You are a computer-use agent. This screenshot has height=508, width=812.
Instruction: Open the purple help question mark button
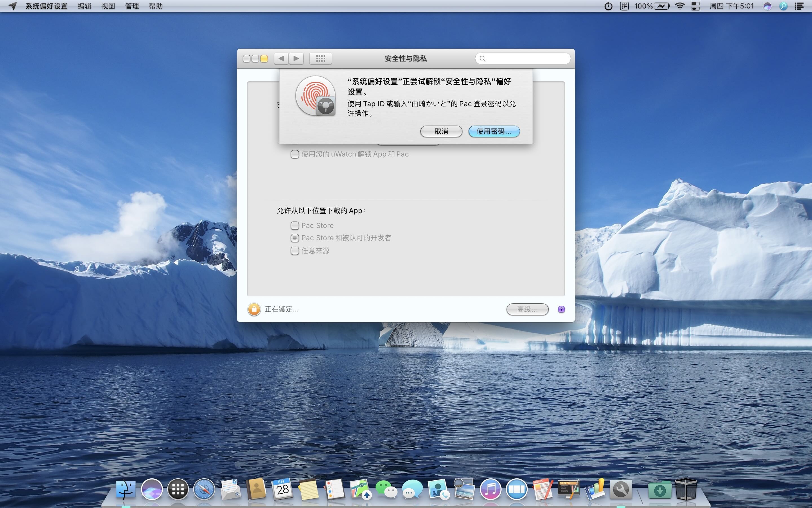(x=561, y=309)
